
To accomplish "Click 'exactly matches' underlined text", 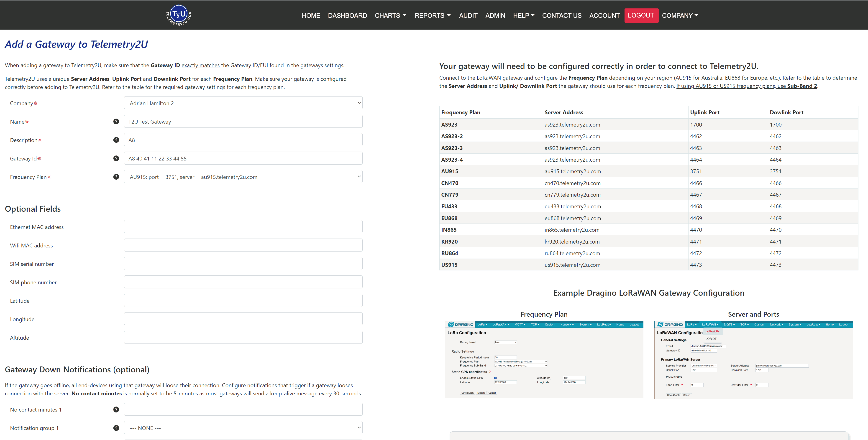I will 200,65.
